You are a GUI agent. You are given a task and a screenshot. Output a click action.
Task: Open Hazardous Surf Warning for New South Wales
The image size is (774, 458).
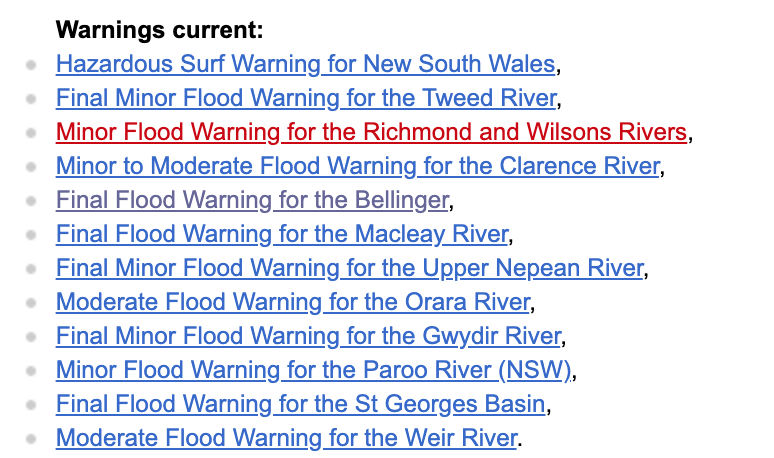click(x=306, y=64)
